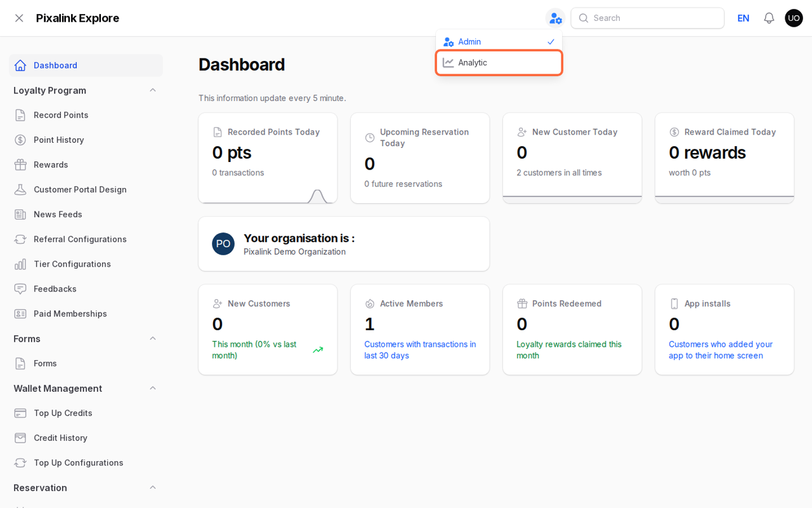Image resolution: width=812 pixels, height=508 pixels.
Task: Open the Recorded Points Today card
Action: (x=268, y=158)
